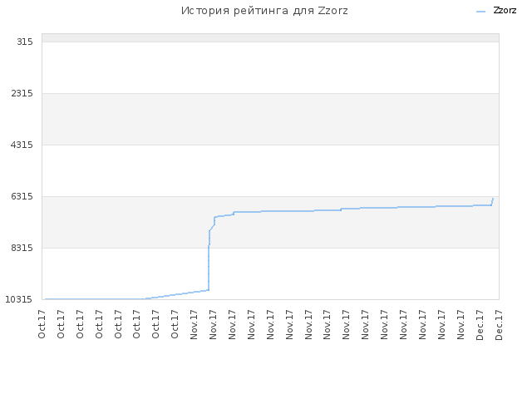This screenshot has height=399, width=532.
Task: Click the white band between 4315 and 6315
Action: [x=270, y=170]
